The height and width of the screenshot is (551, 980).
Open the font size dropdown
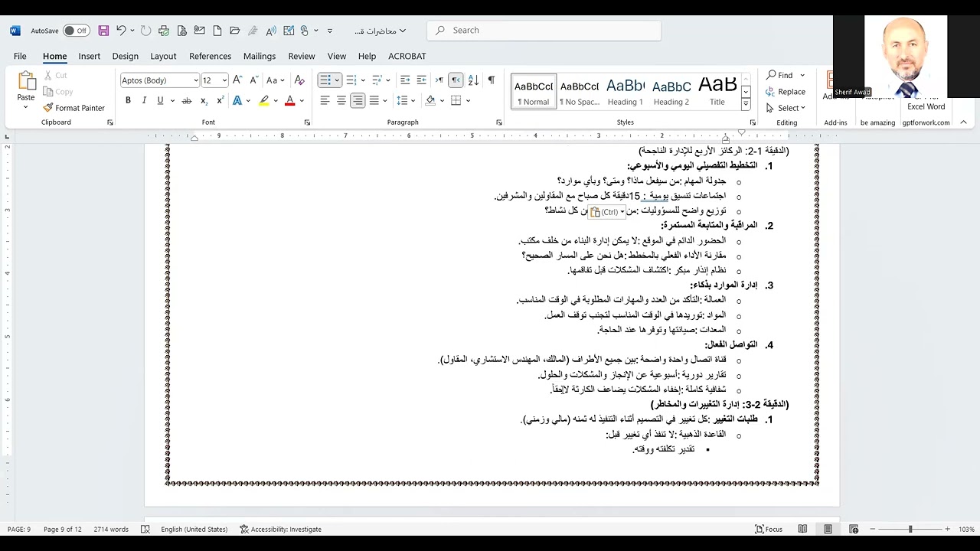coord(224,80)
